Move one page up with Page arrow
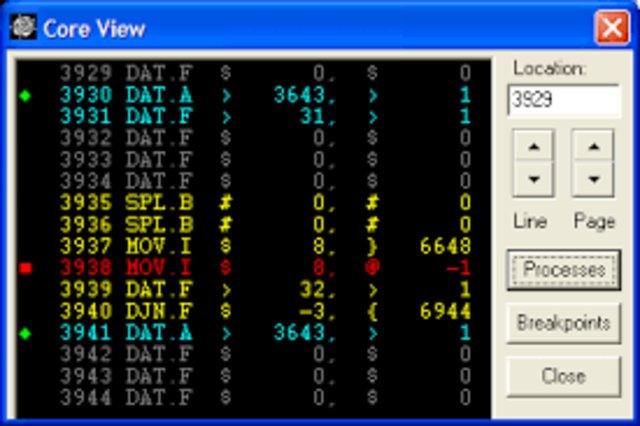This screenshot has height=426, width=640. tap(593, 147)
